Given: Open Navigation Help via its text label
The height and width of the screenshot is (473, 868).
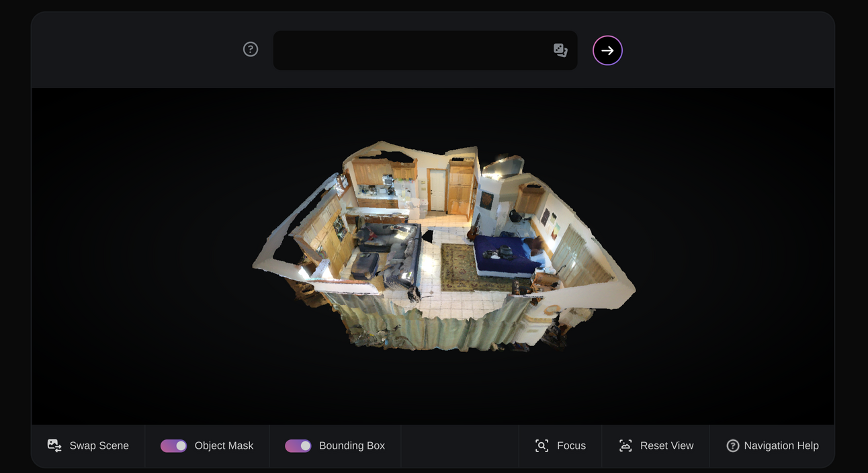Looking at the screenshot, I should pyautogui.click(x=781, y=445).
